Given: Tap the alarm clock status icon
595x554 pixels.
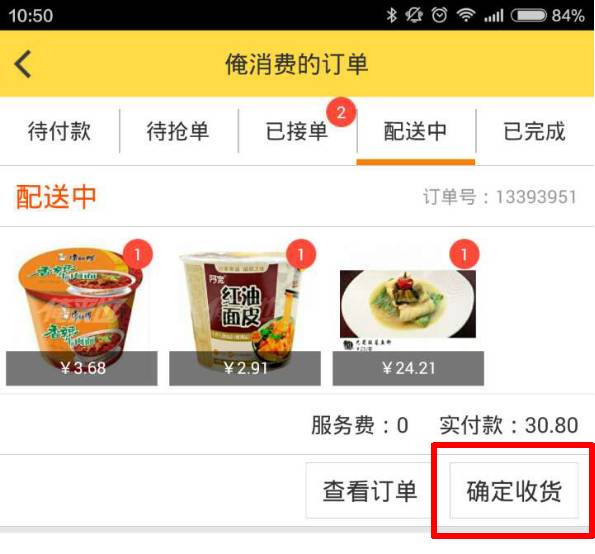Looking at the screenshot, I should click(x=439, y=16).
